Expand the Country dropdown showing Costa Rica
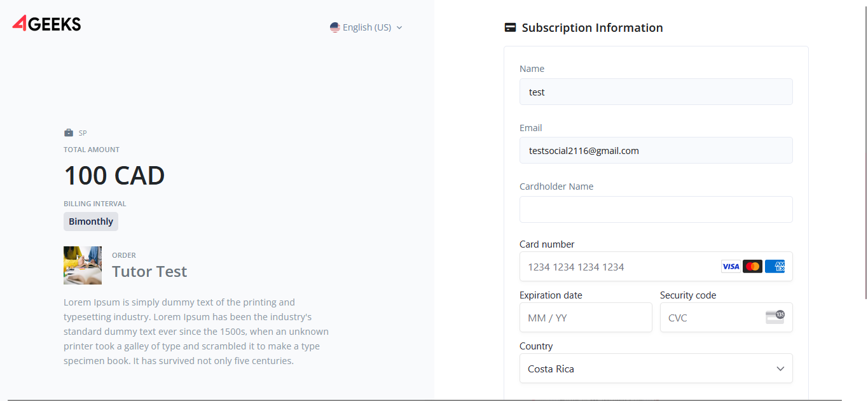The image size is (868, 401). pyautogui.click(x=655, y=369)
